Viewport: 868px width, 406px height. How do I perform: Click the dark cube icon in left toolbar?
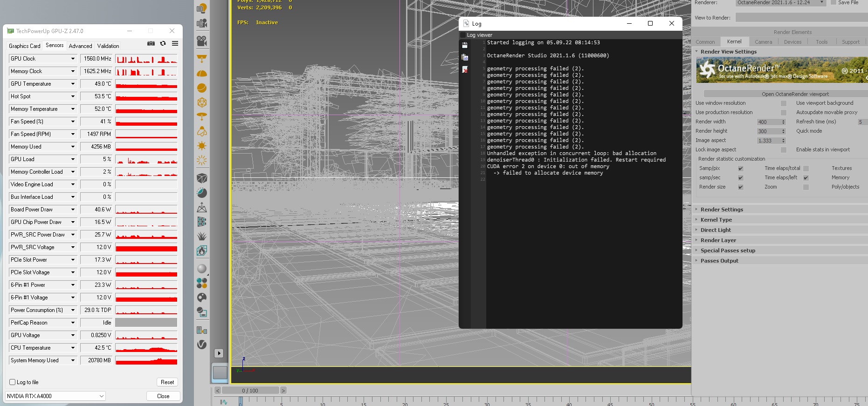tap(202, 178)
